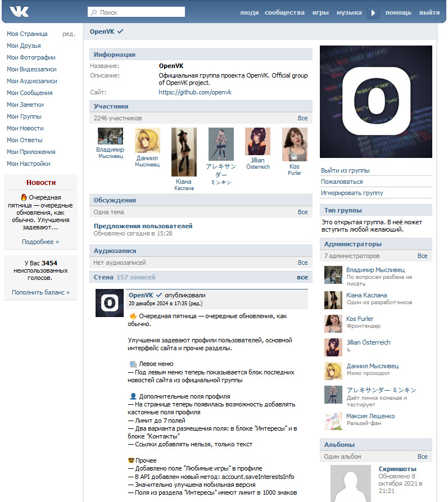Open сообщества in top navigation

(x=284, y=12)
